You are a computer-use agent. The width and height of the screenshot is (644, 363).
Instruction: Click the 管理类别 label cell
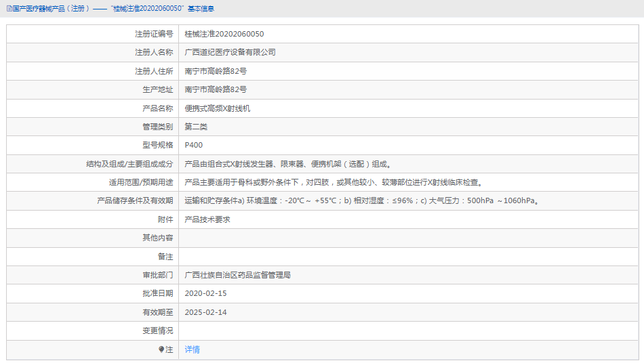(x=92, y=127)
